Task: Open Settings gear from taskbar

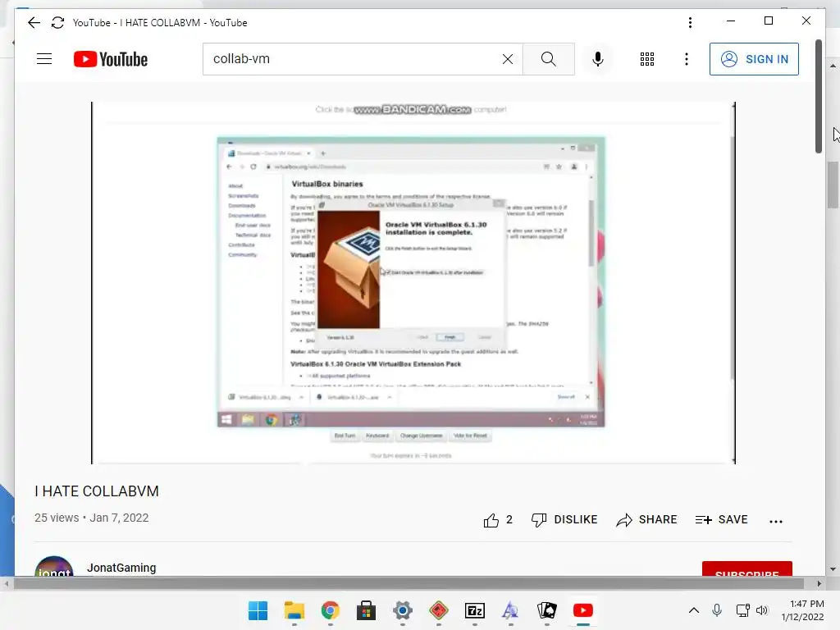Action: [402, 610]
